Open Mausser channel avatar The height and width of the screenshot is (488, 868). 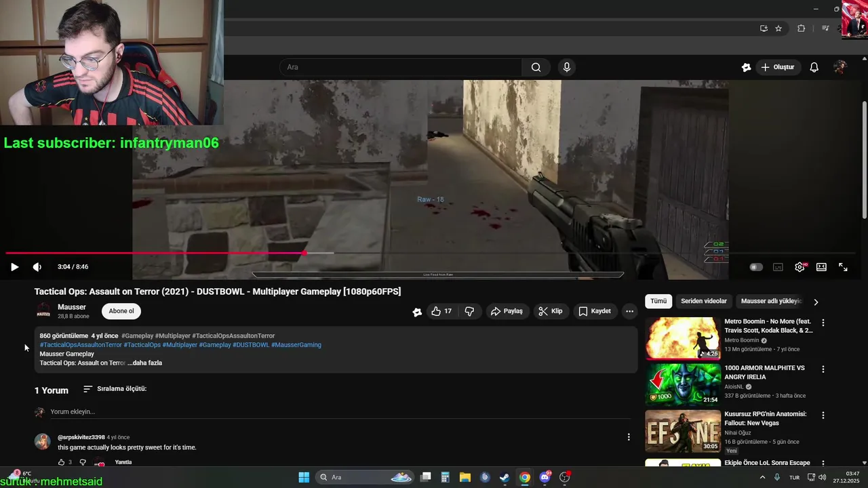43,312
